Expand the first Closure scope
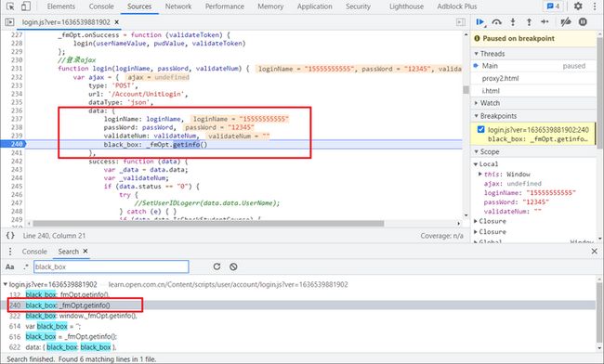 click(x=476, y=221)
